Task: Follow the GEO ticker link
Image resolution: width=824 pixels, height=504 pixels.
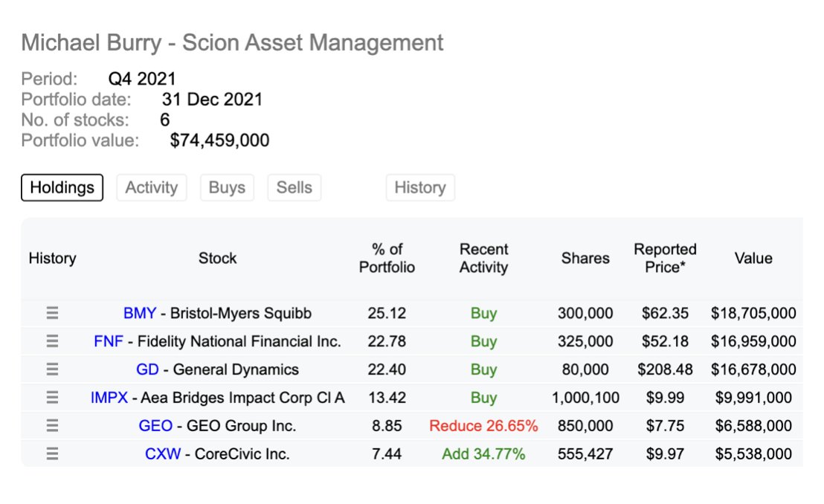Action: click(155, 426)
